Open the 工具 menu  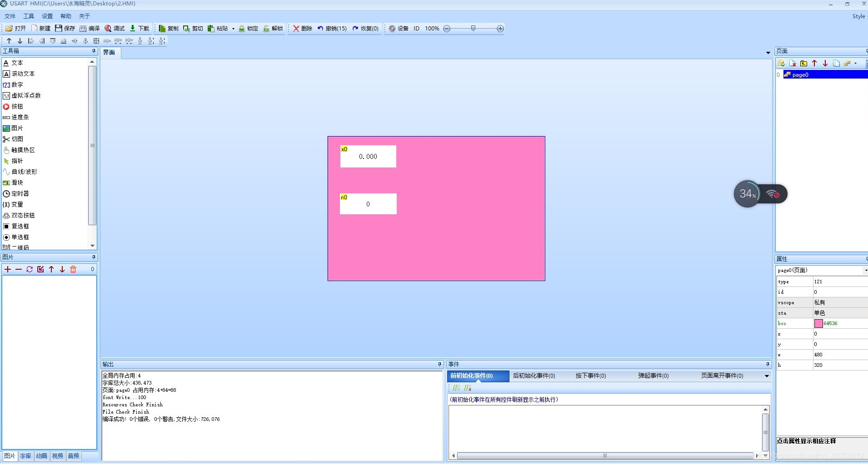29,16
